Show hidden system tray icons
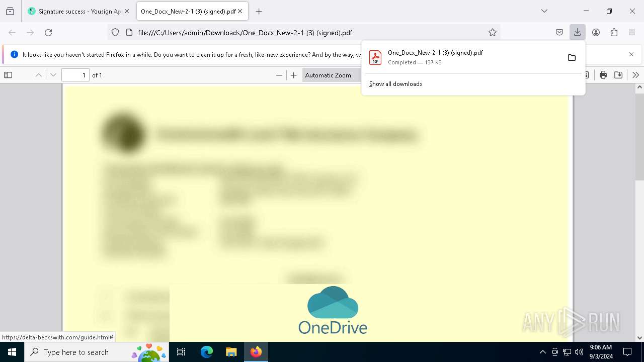 [x=542, y=352]
